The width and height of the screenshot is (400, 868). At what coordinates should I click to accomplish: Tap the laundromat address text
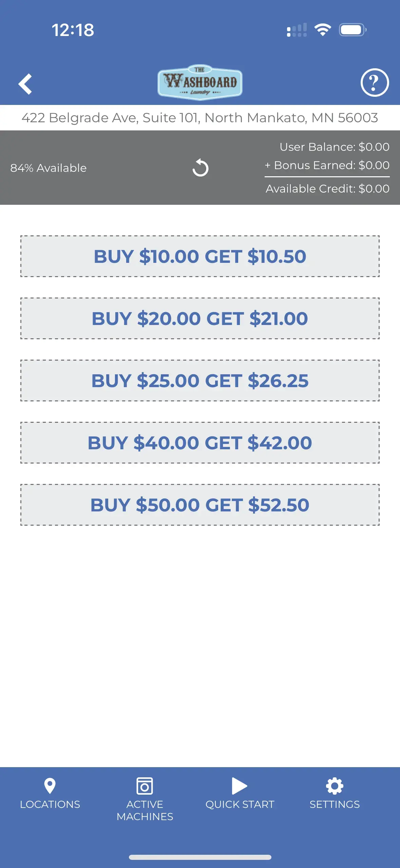200,118
